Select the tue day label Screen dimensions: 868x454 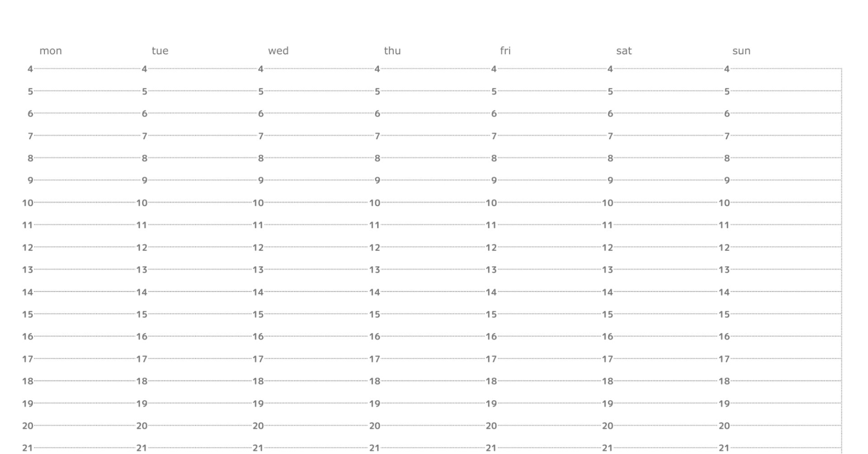160,51
